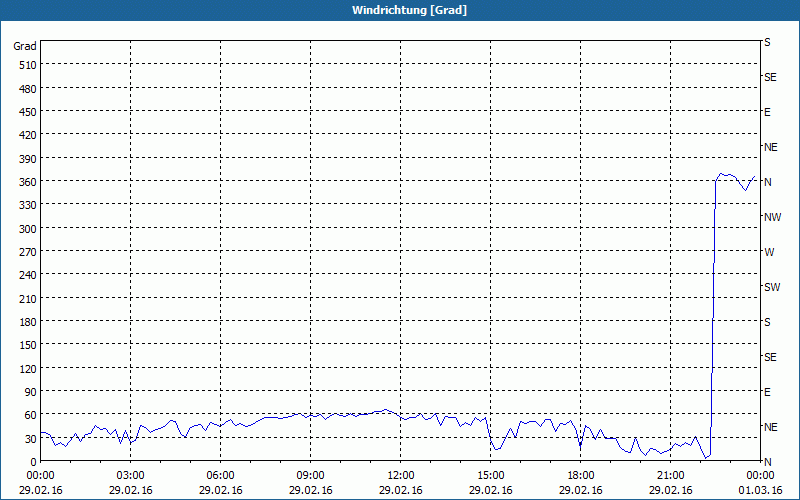Viewport: 800px width, 500px height.
Task: Select the 60 degree axis label
Action: 31,415
